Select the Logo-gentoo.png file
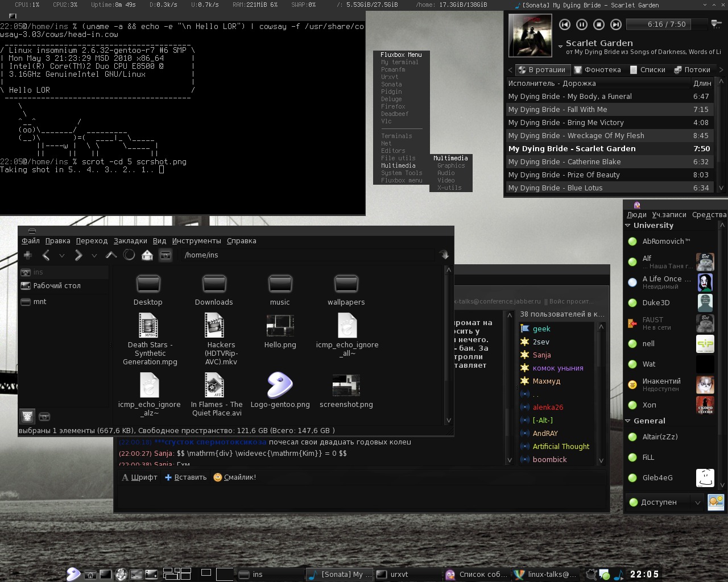The height and width of the screenshot is (582, 728). 280,390
